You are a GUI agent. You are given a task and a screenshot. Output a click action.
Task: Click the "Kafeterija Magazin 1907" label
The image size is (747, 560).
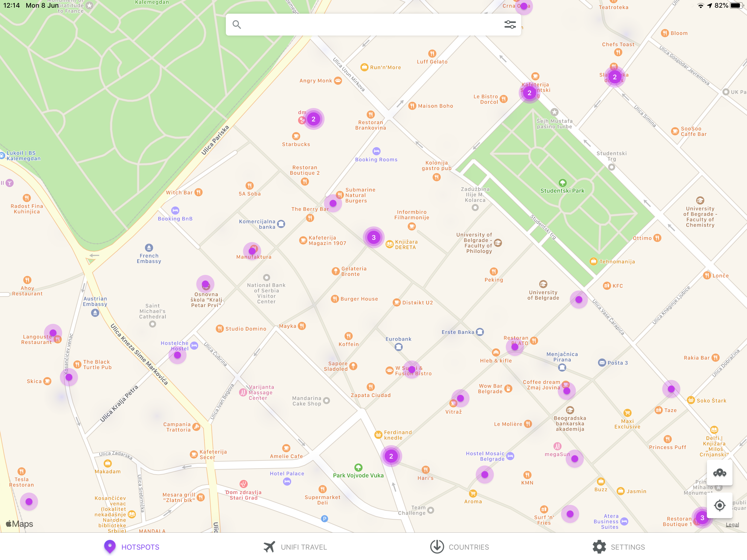327,240
